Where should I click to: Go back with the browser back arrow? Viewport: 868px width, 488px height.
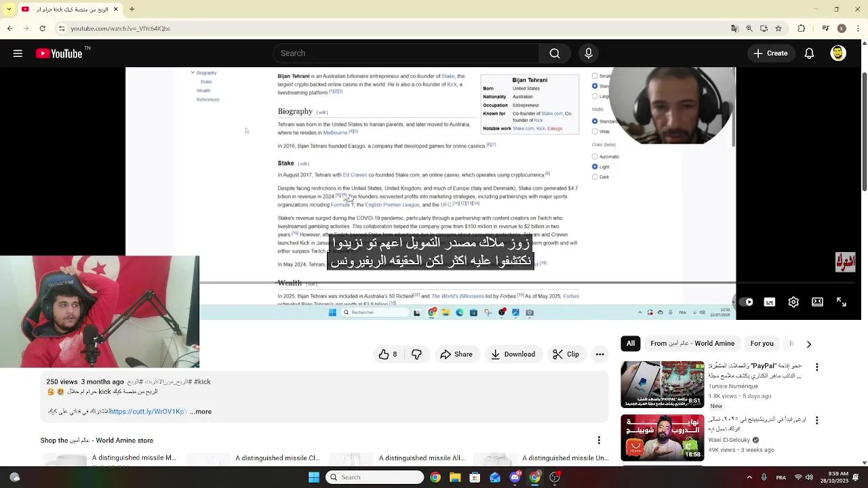click(9, 28)
